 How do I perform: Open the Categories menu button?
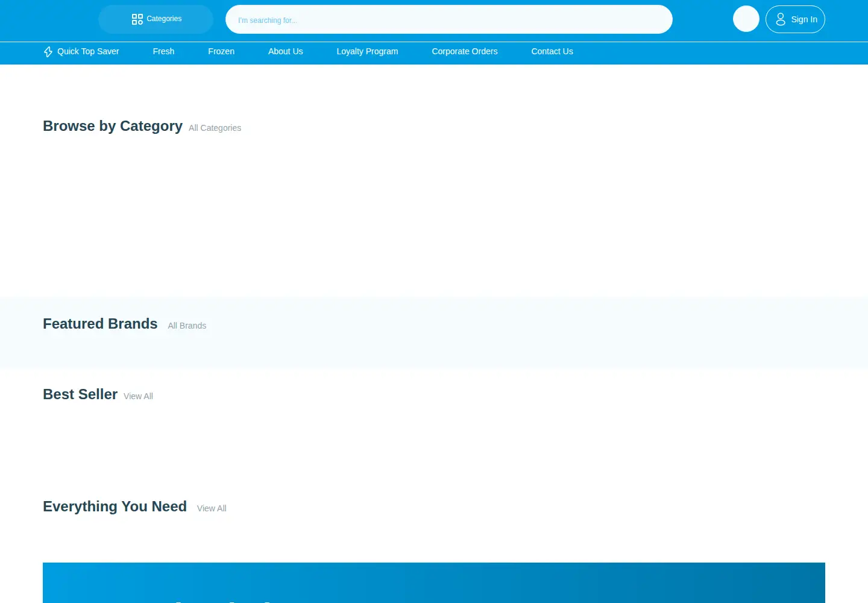tap(156, 19)
